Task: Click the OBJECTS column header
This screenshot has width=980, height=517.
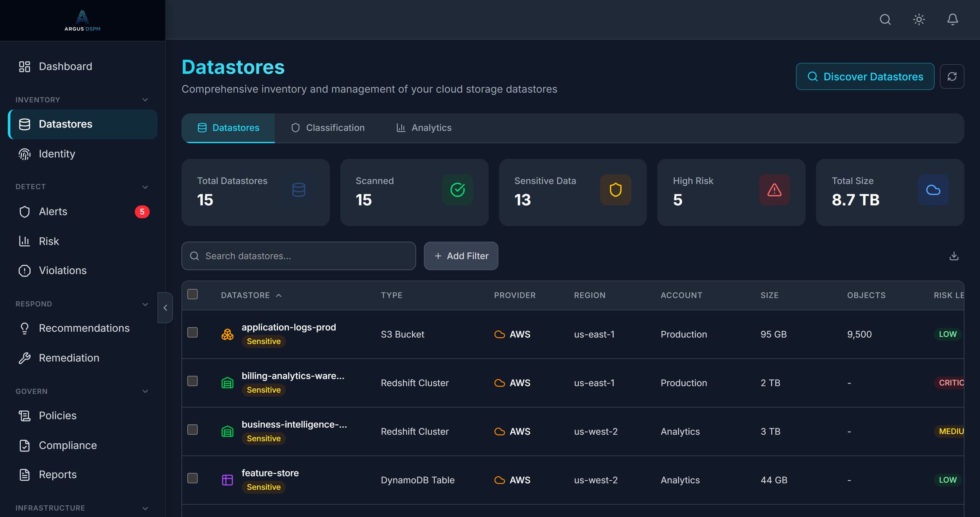Action: (866, 295)
